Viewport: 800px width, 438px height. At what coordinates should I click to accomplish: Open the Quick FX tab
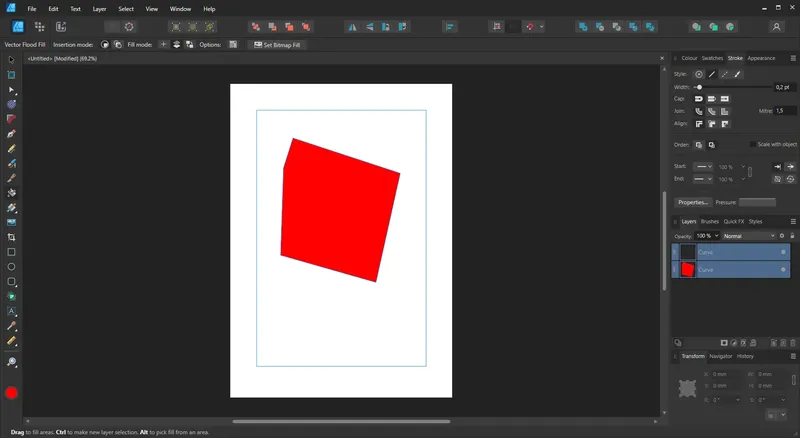pos(734,222)
